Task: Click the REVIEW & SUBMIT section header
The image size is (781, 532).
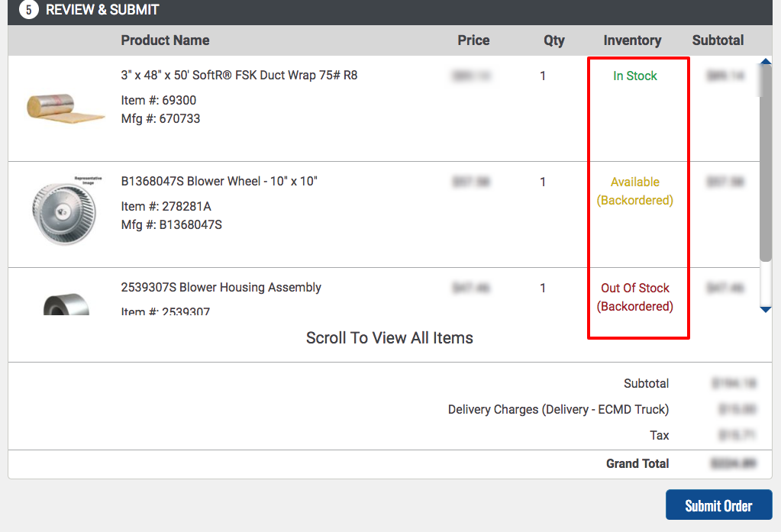Action: [x=102, y=10]
